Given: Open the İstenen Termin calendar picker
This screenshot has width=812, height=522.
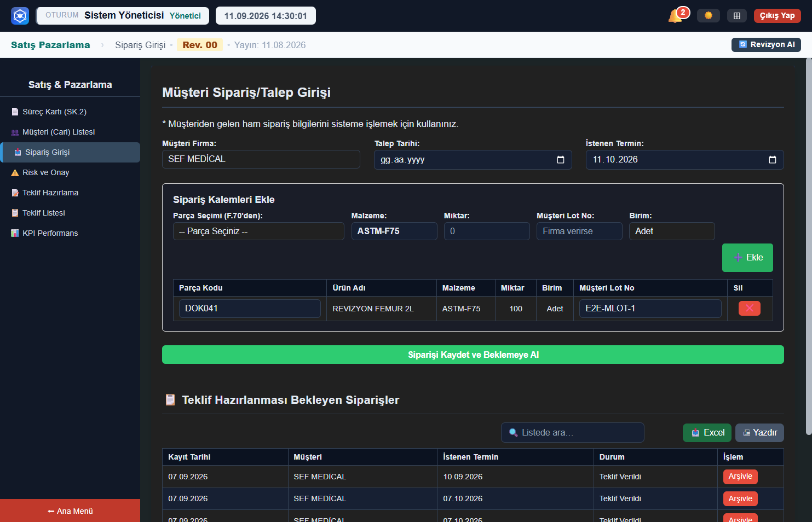Looking at the screenshot, I should tap(772, 160).
